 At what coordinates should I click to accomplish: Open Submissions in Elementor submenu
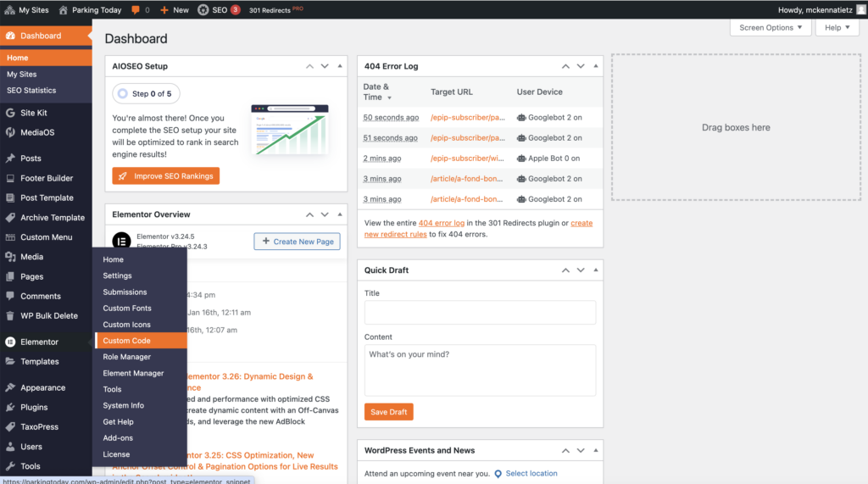[125, 292]
